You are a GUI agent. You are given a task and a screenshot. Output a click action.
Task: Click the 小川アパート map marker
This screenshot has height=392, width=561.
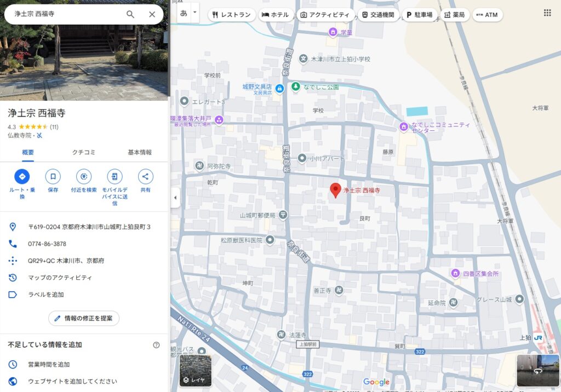[x=302, y=158]
